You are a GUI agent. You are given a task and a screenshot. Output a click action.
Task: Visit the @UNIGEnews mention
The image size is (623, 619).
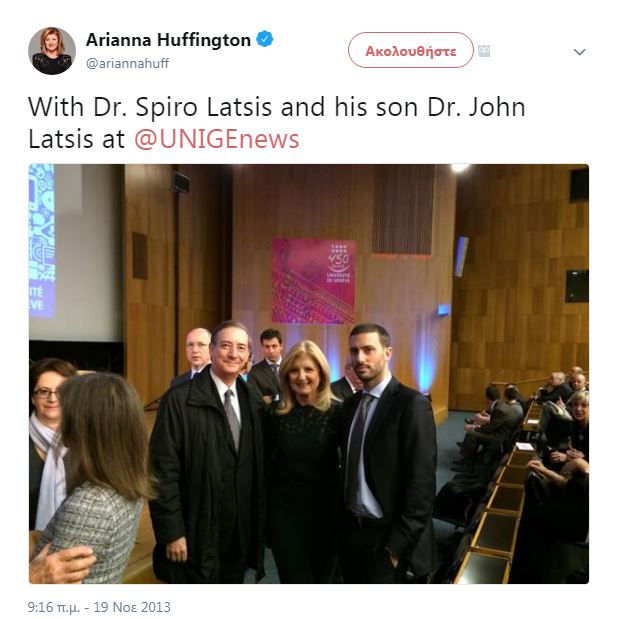[x=217, y=139]
